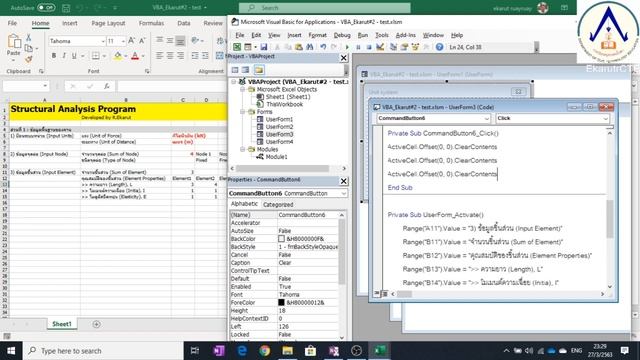Select ThisWorkbook in the project tree
Viewport: 640px width, 360px height.
pos(284,104)
